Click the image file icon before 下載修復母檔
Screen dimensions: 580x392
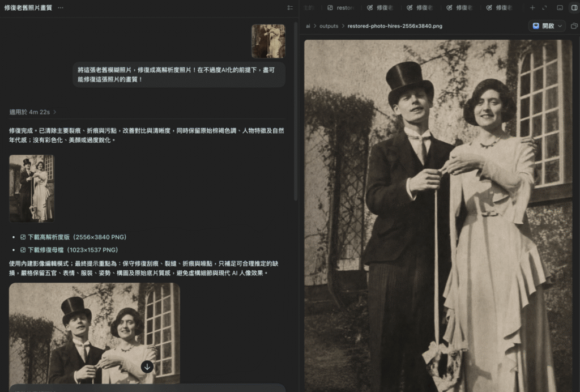coord(23,250)
